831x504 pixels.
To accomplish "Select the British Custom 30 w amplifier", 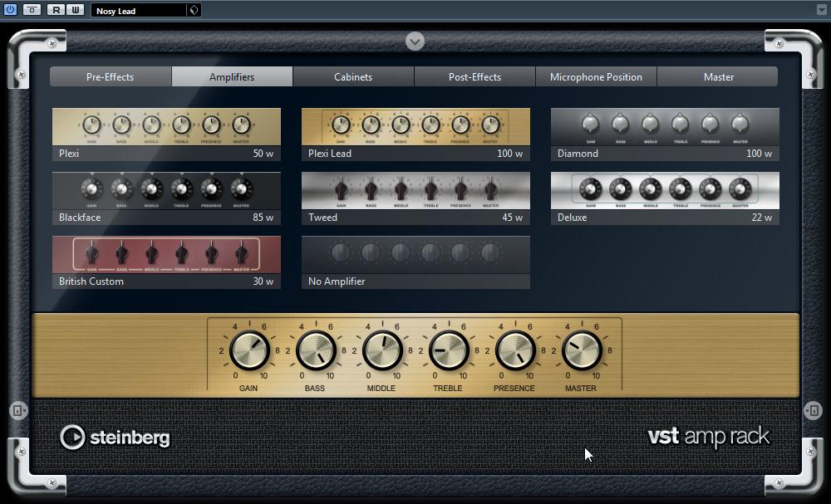I will point(166,262).
